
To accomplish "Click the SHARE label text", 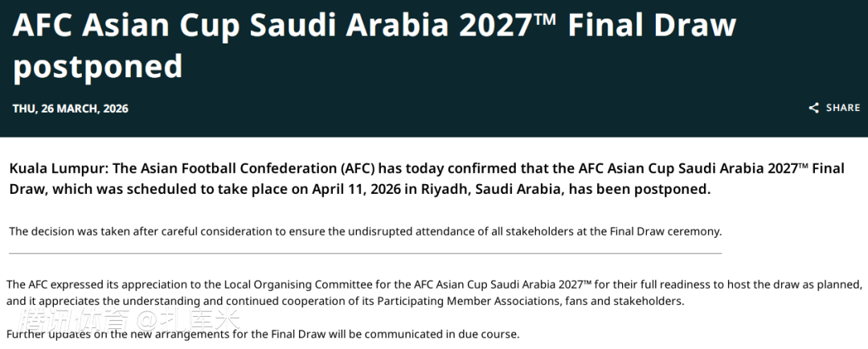I will [842, 108].
